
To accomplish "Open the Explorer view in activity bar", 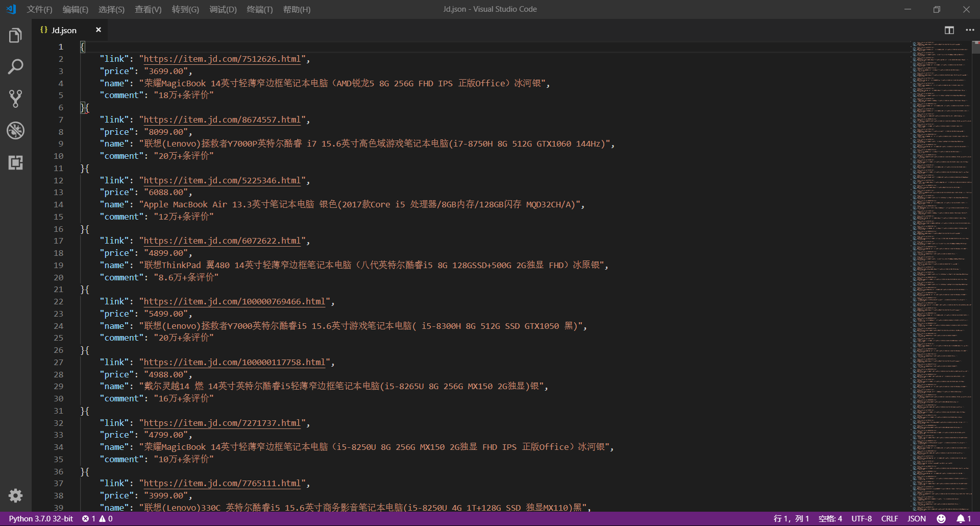I will tap(15, 35).
